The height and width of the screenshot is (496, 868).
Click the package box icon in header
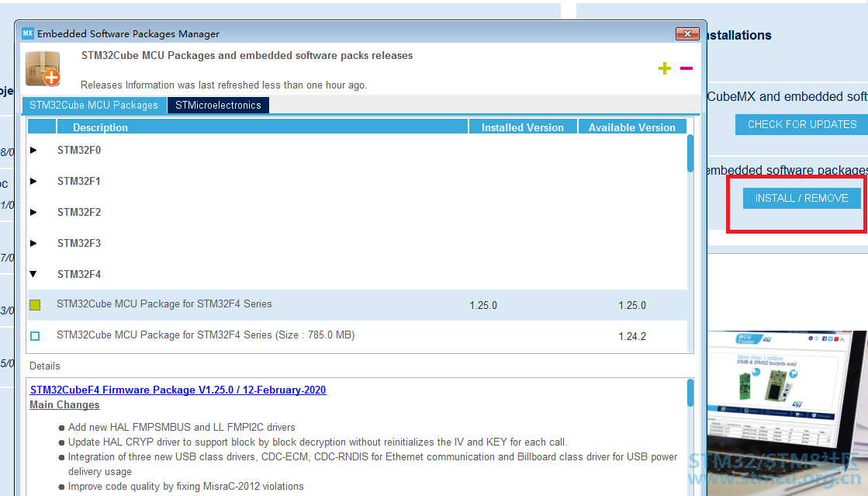click(x=43, y=69)
